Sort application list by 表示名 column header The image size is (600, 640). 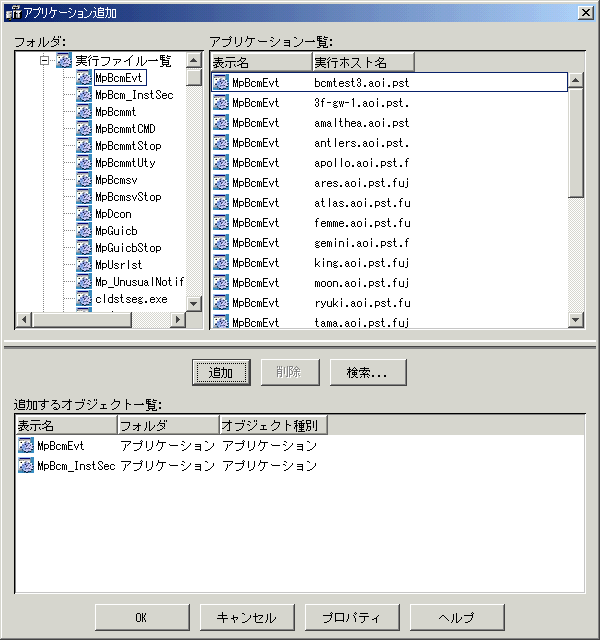coord(262,62)
